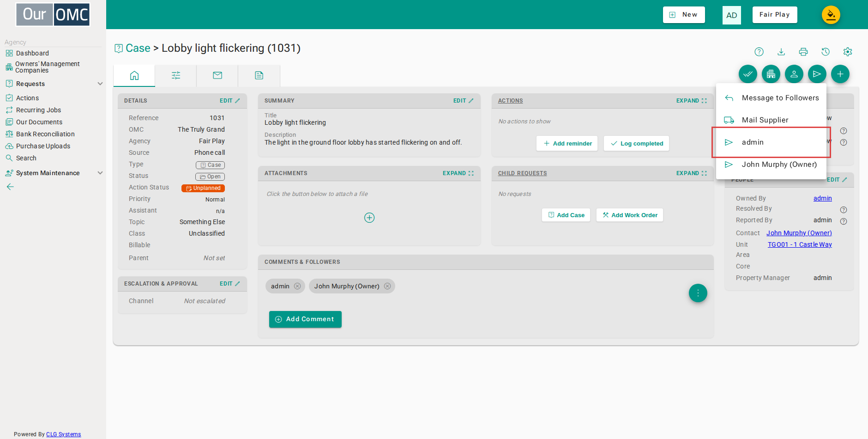
Task: Click the building round action button
Action: (x=771, y=74)
